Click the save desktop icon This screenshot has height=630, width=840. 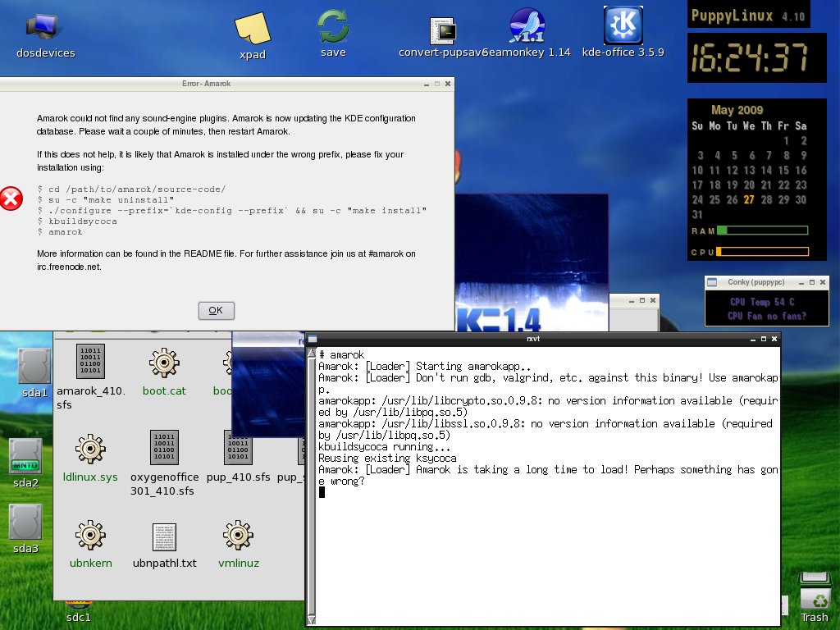333,26
